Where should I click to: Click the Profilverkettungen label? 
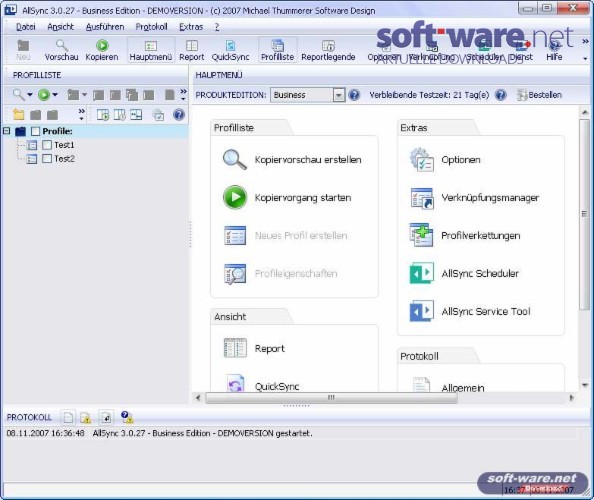pos(480,236)
